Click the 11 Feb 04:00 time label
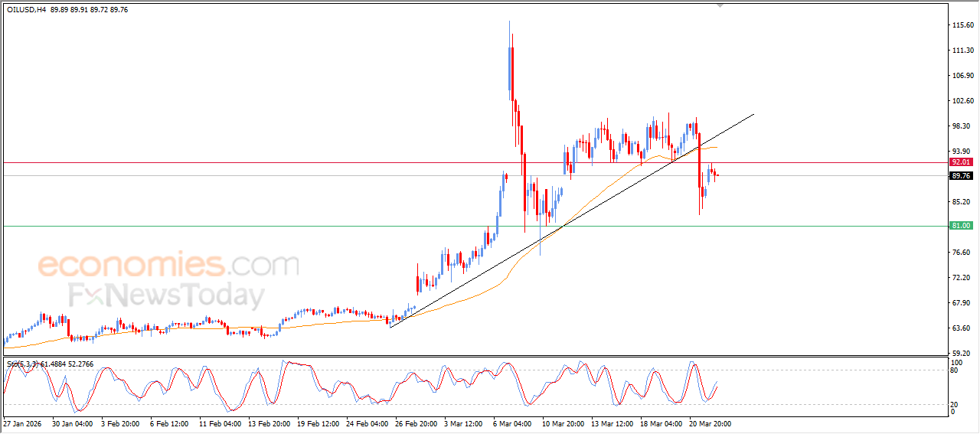Screen dimensions: 980x434 pos(220,423)
